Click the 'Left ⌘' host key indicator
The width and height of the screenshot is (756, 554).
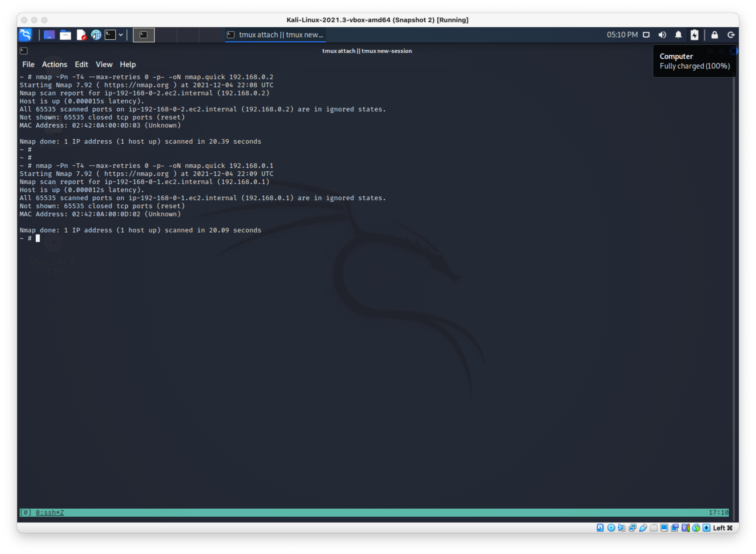click(723, 528)
